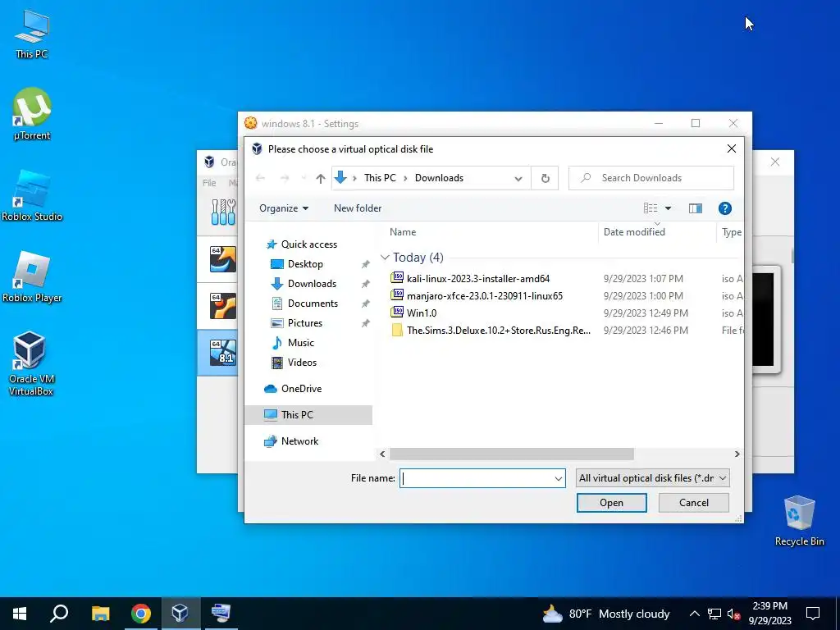The image size is (840, 630).
Task: Open taskbar Search
Action: tap(59, 614)
